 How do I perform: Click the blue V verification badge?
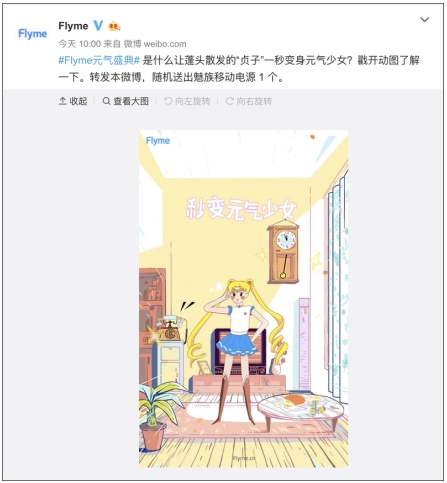click(x=98, y=26)
